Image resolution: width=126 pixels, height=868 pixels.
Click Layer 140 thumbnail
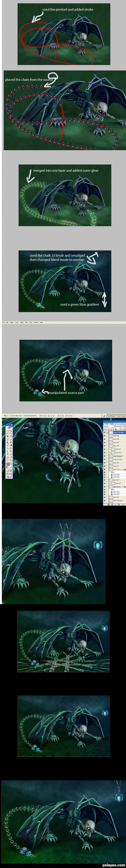tap(111, 443)
